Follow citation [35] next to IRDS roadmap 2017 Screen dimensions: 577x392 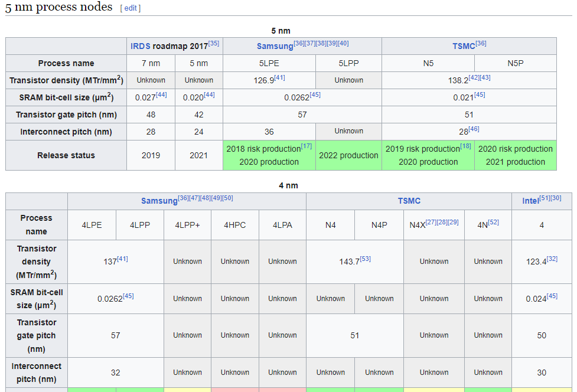214,43
